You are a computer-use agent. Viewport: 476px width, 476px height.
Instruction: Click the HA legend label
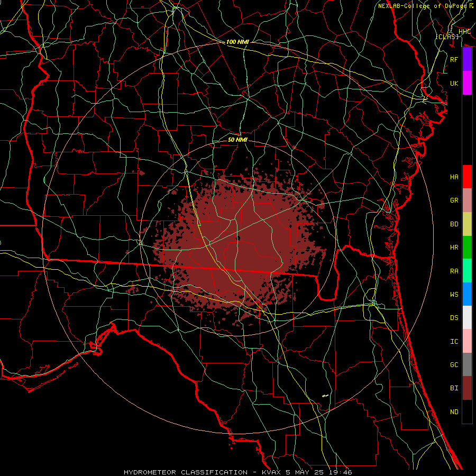pyautogui.click(x=454, y=177)
